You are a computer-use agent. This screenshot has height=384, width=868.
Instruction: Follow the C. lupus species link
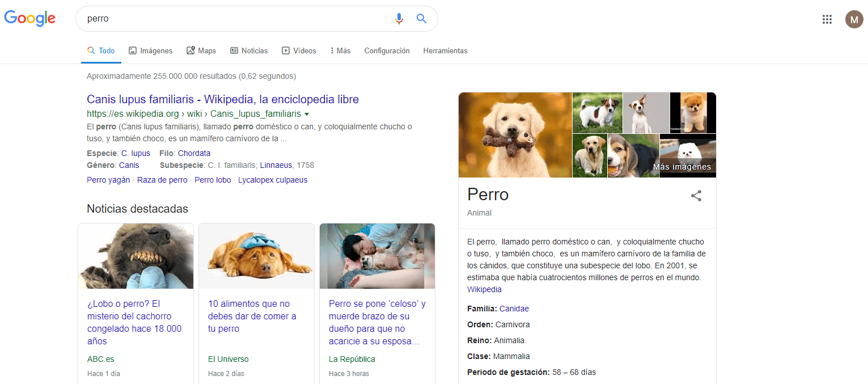[136, 153]
